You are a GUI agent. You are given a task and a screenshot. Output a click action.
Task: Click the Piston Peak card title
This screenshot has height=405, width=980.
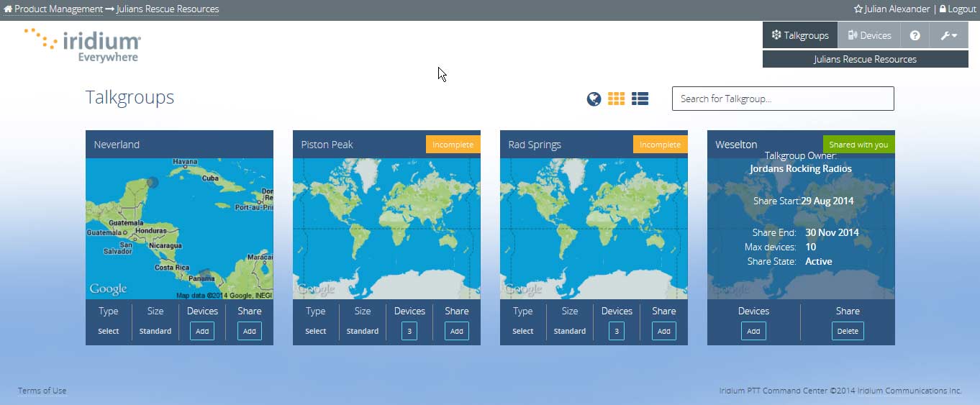click(327, 145)
